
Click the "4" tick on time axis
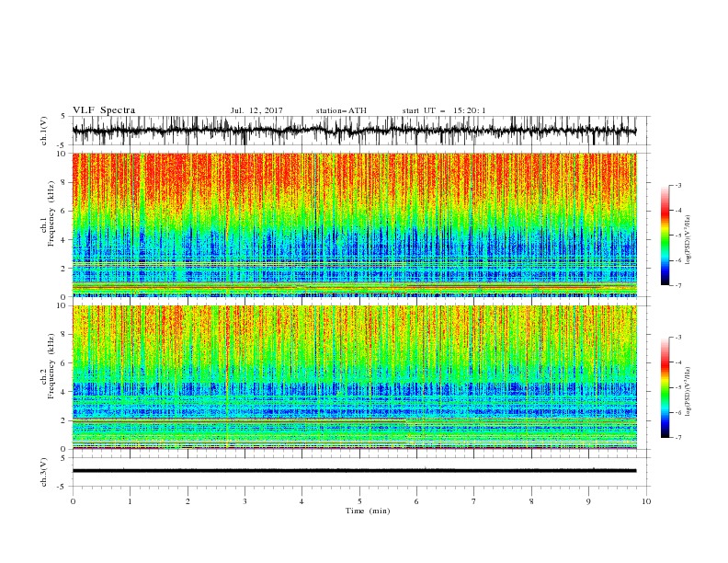coord(301,501)
